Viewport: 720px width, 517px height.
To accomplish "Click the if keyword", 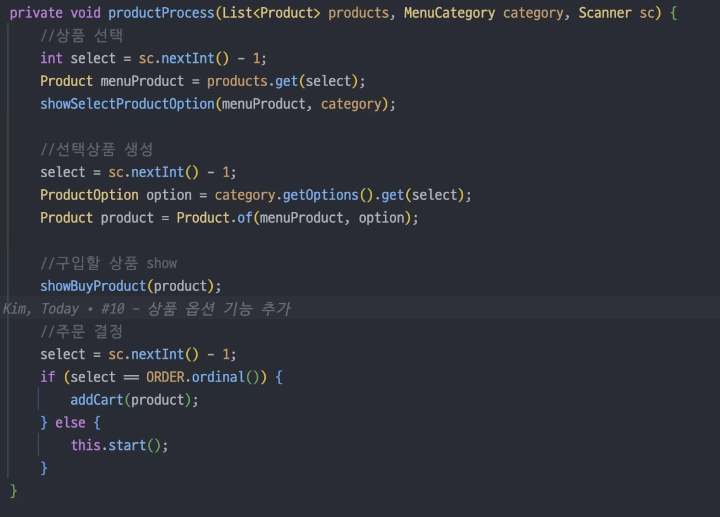I will coord(48,377).
